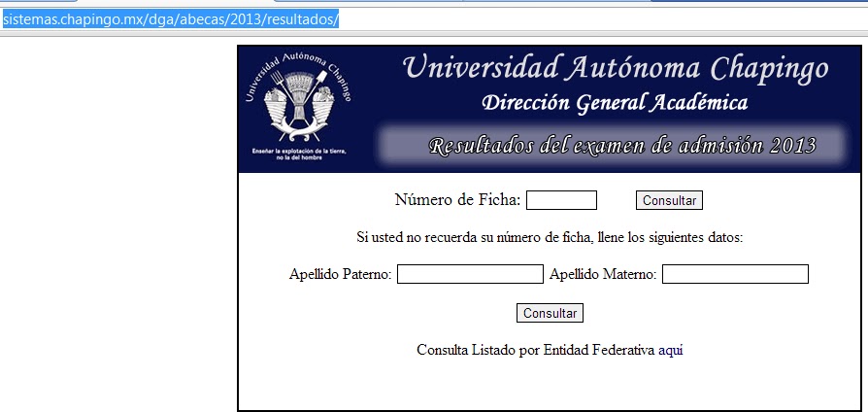Click the 'Consulta Listado por Entidad Federativa' text
Image resolution: width=868 pixels, height=412 pixels.
click(x=536, y=350)
